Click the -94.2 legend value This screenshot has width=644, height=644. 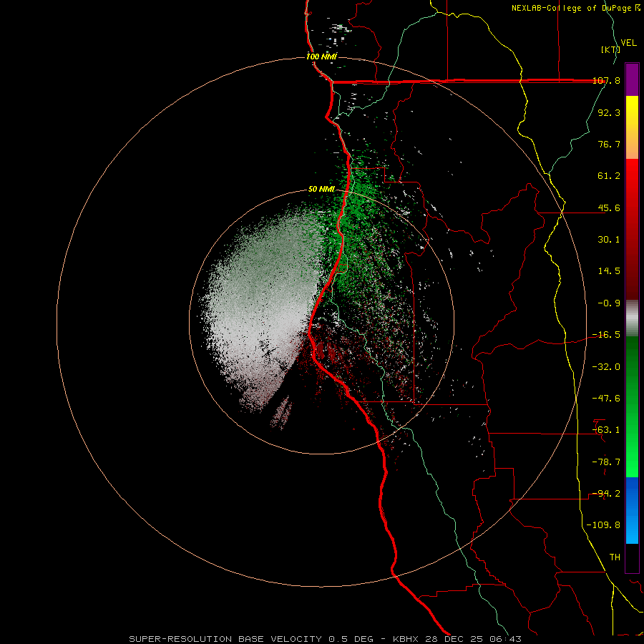click(606, 494)
